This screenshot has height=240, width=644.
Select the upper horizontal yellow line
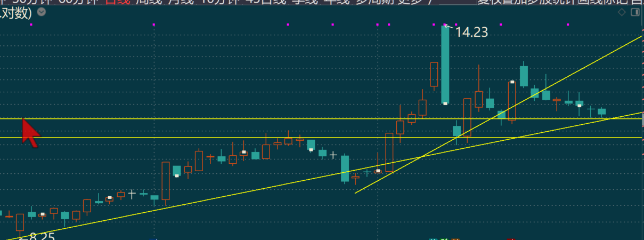coord(322,118)
